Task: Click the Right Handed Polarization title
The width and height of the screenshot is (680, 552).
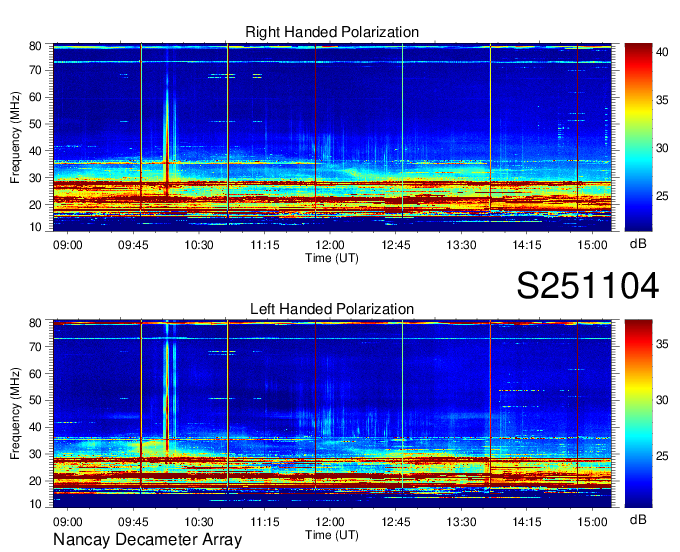Action: (332, 33)
